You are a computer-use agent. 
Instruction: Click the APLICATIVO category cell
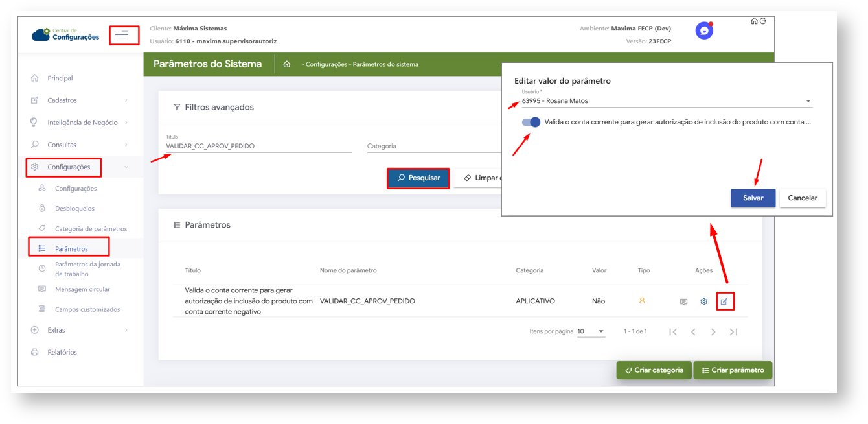click(535, 301)
